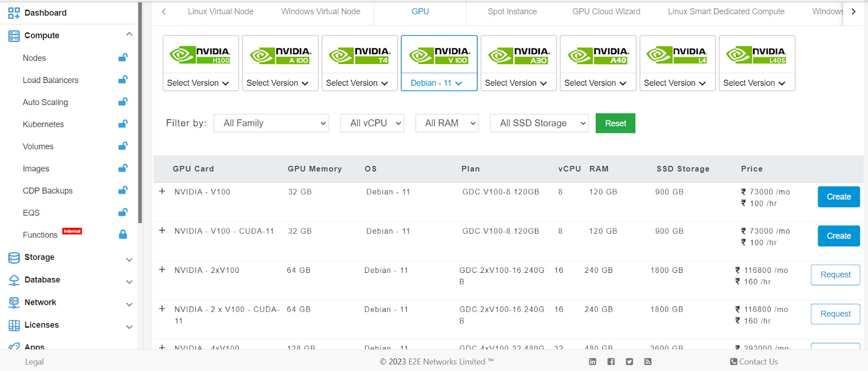Click the lock icon beside Images

pos(123,168)
